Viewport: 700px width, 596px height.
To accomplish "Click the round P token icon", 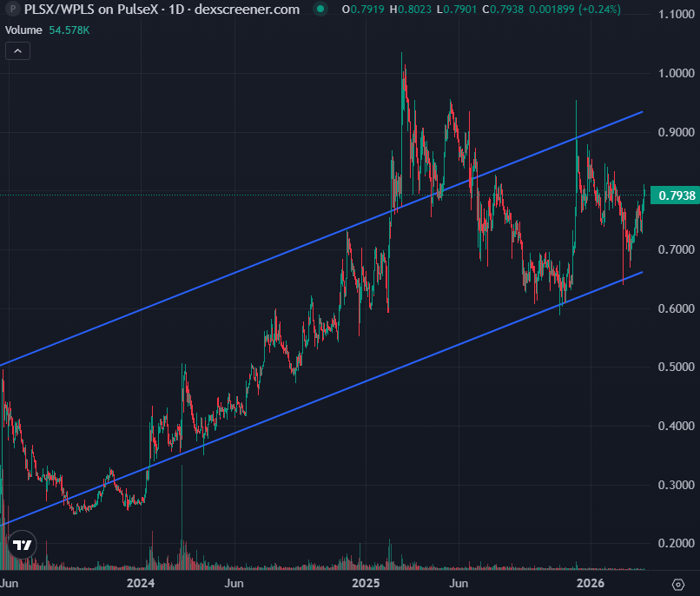I will click(x=12, y=9).
